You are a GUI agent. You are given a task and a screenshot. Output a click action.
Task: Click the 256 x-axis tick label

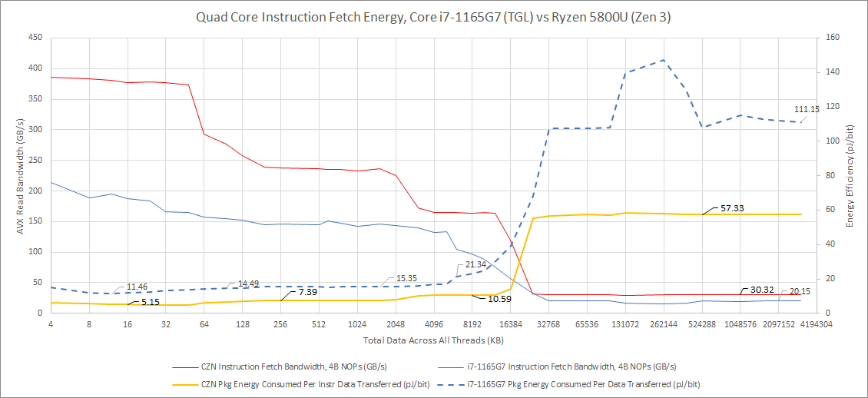(280, 324)
